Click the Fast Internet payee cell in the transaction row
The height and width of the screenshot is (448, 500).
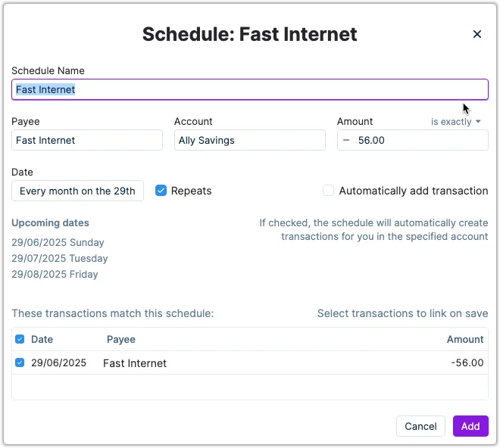click(x=135, y=363)
